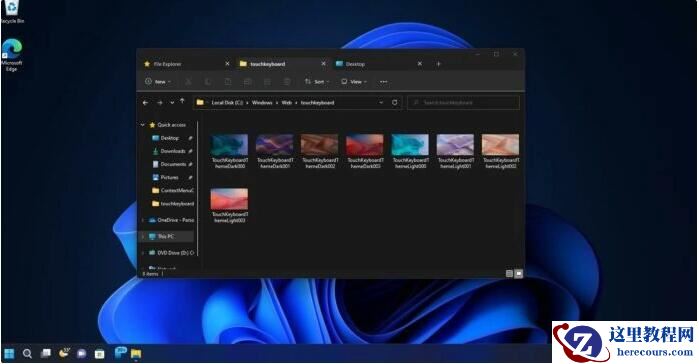
Task: Select Downloads under Quick access
Action: tap(172, 151)
